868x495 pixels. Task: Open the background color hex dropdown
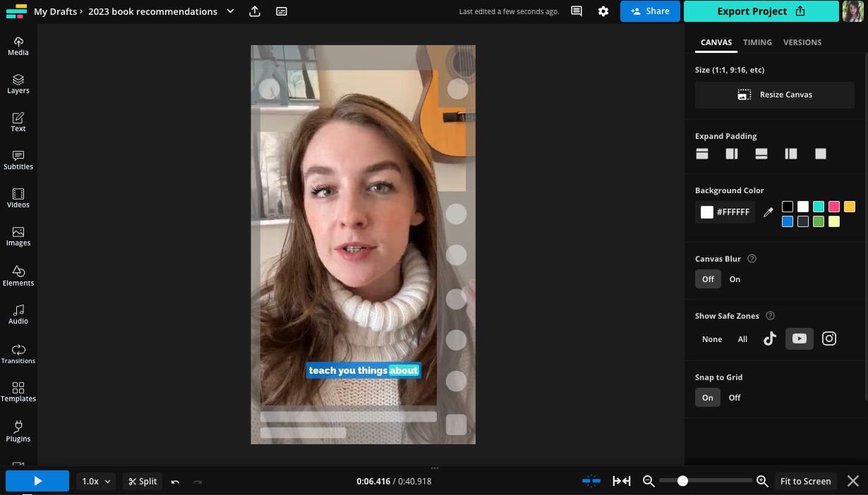pyautogui.click(x=725, y=212)
